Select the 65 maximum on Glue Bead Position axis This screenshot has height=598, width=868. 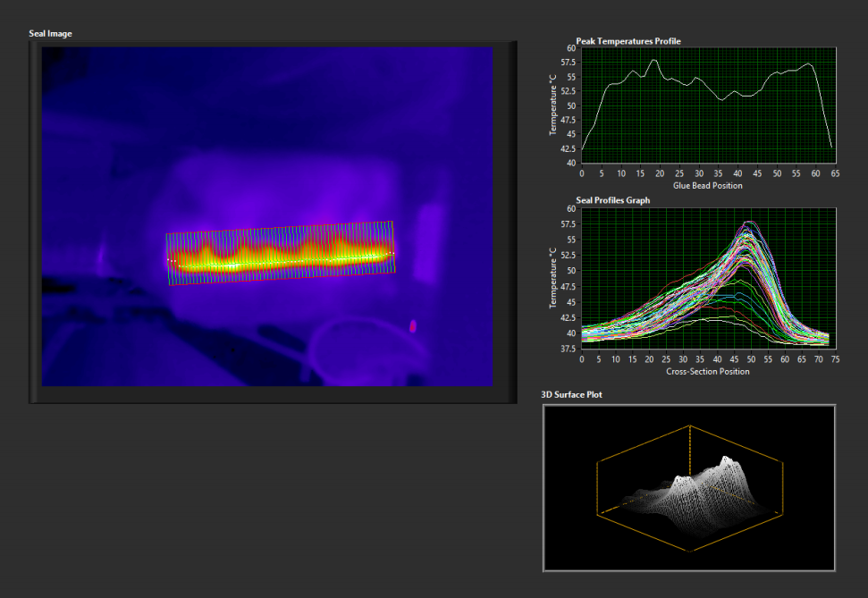pyautogui.click(x=835, y=173)
